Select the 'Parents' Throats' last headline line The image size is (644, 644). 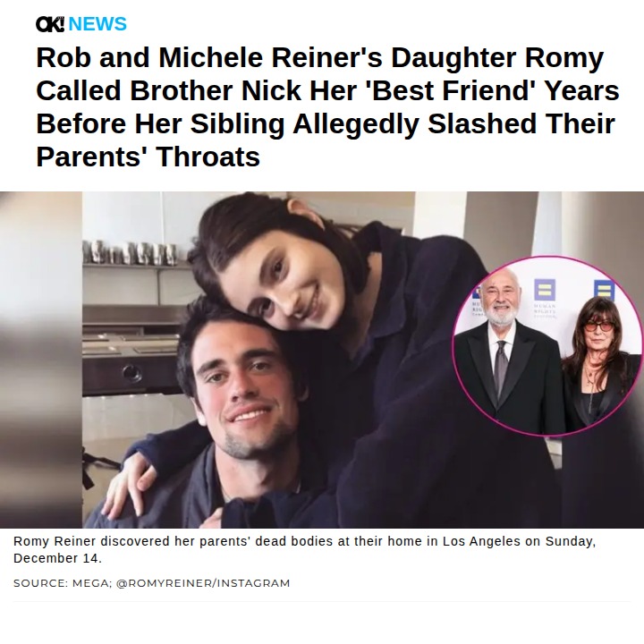[148, 156]
